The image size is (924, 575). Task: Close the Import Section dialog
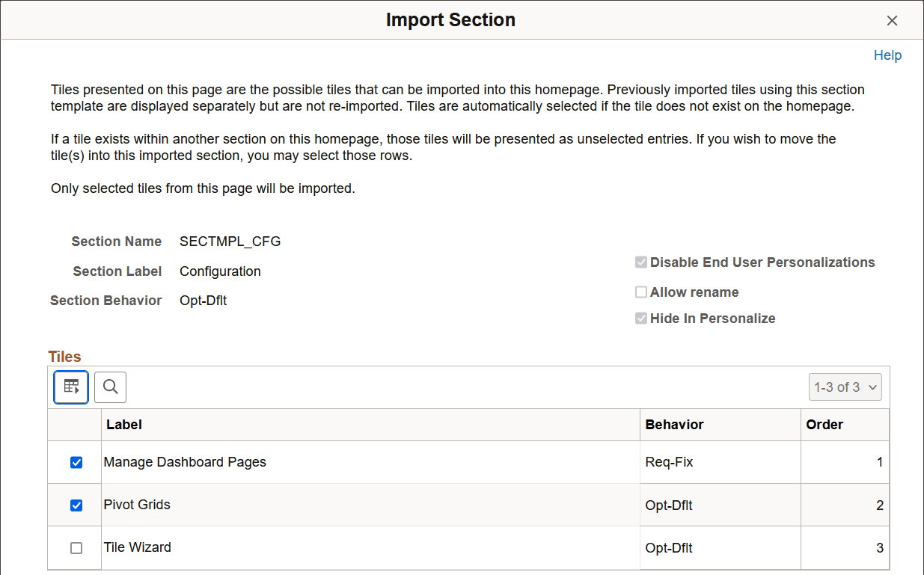click(x=892, y=20)
